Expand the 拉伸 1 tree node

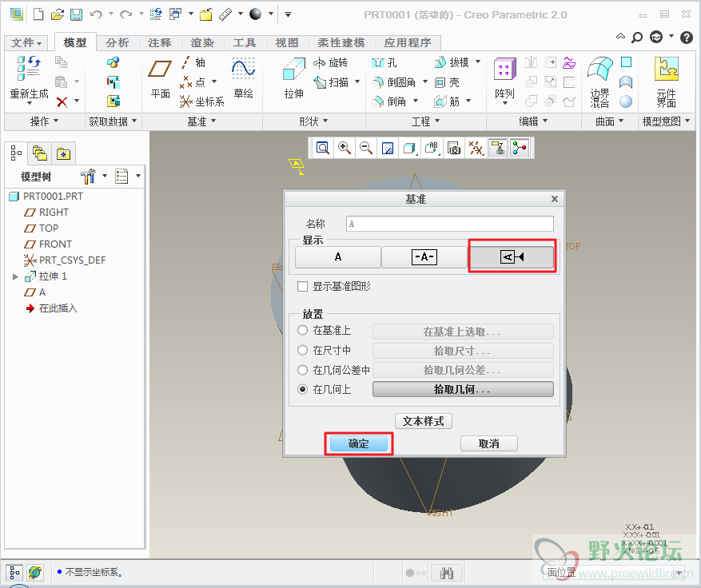coord(15,276)
